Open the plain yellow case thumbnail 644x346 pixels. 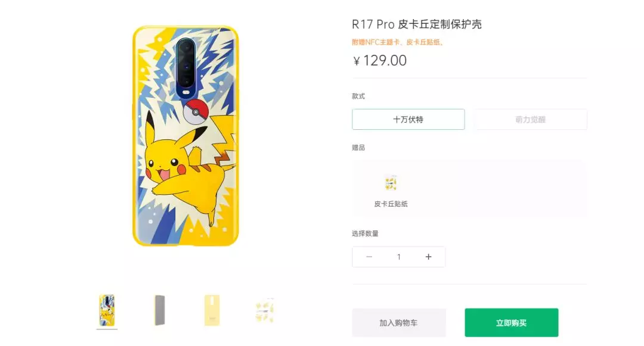[212, 310]
